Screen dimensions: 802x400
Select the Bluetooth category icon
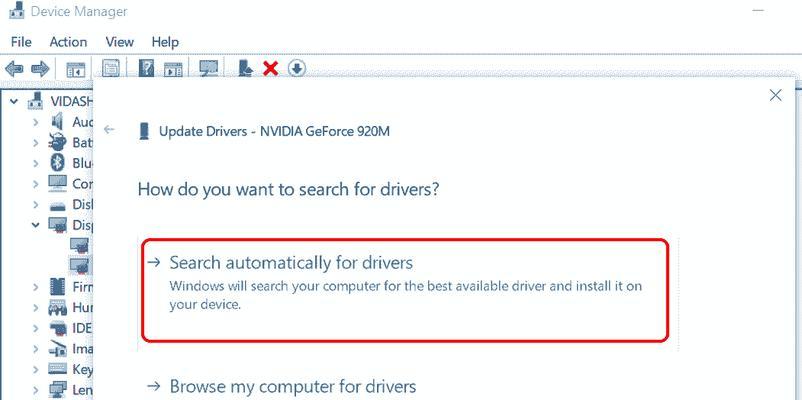pyautogui.click(x=57, y=163)
